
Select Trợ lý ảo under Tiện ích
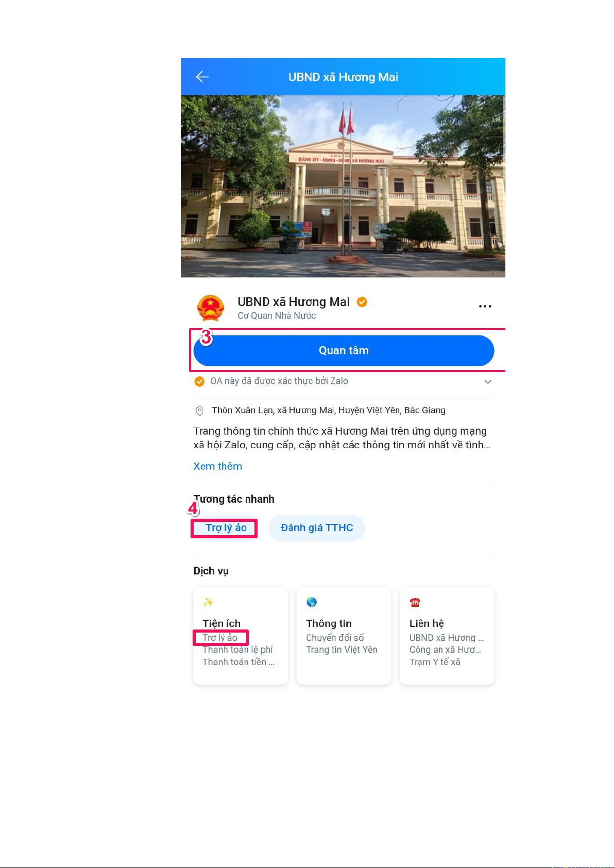pyautogui.click(x=220, y=638)
